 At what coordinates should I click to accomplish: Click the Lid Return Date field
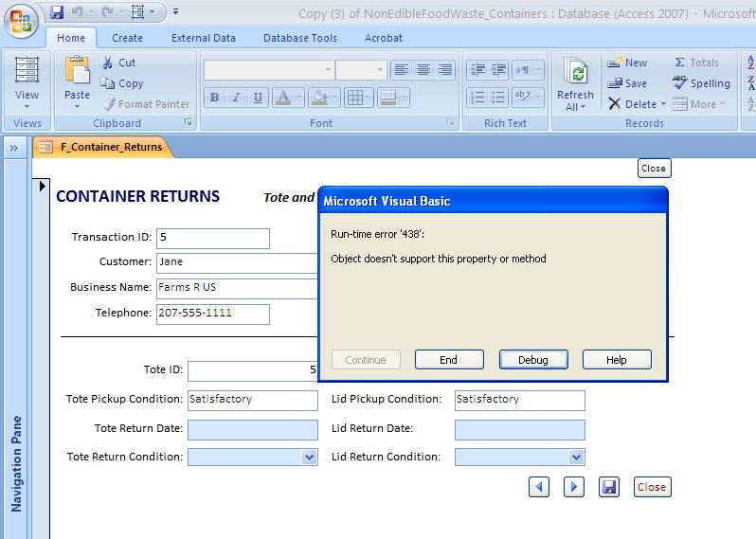pos(520,430)
